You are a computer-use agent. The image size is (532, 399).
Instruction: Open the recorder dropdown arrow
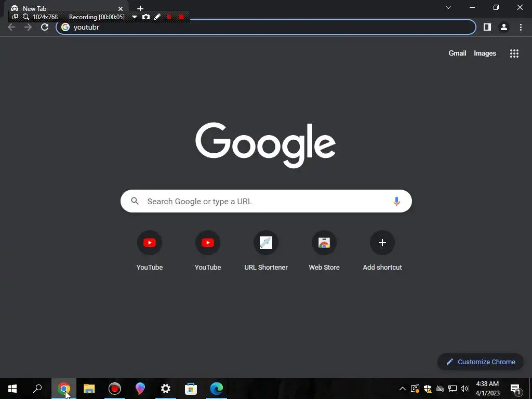135,17
